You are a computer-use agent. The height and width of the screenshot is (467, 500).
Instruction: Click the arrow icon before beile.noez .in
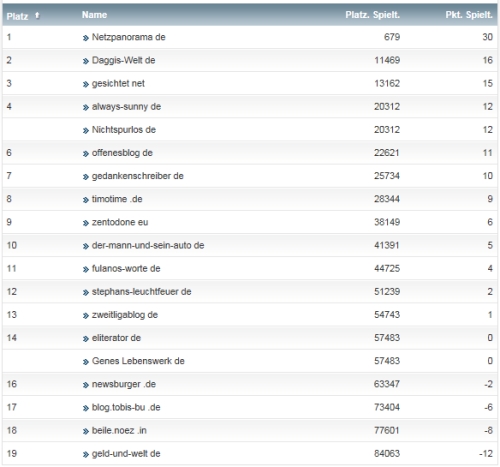[86, 431]
